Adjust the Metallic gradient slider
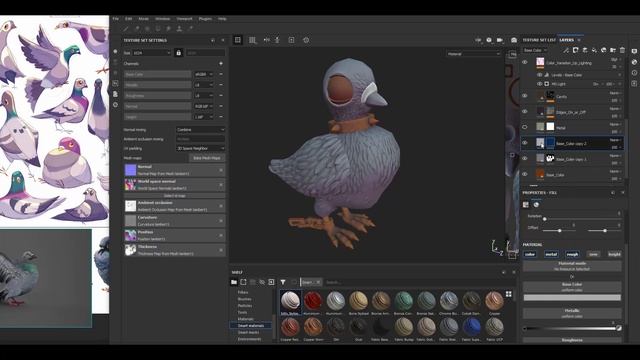 tap(572, 328)
